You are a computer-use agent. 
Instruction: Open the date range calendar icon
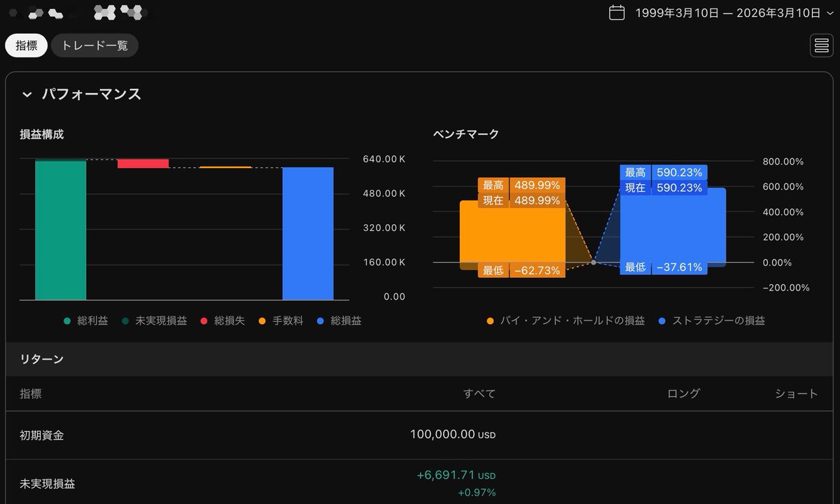point(617,13)
